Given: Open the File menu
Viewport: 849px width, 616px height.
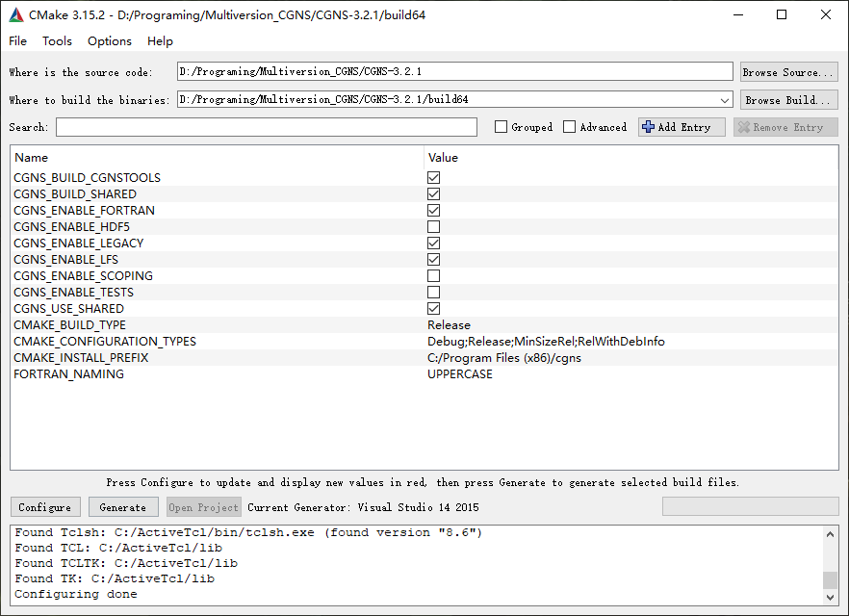Looking at the screenshot, I should pos(18,41).
